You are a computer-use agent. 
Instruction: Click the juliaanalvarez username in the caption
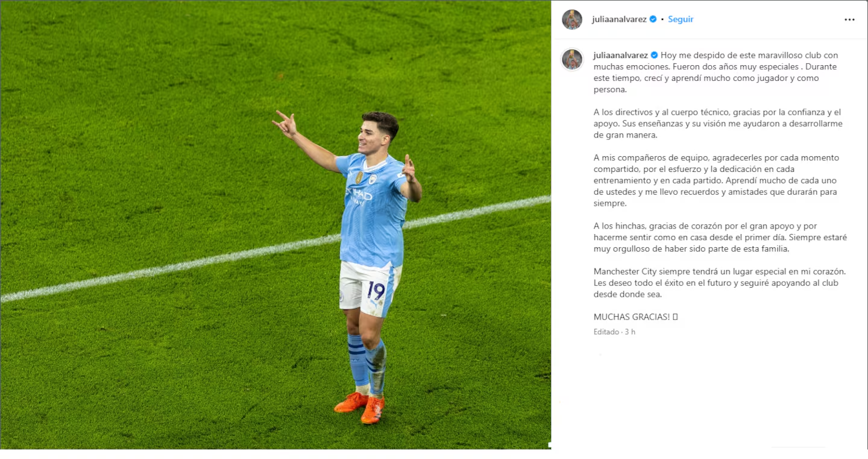pyautogui.click(x=620, y=55)
